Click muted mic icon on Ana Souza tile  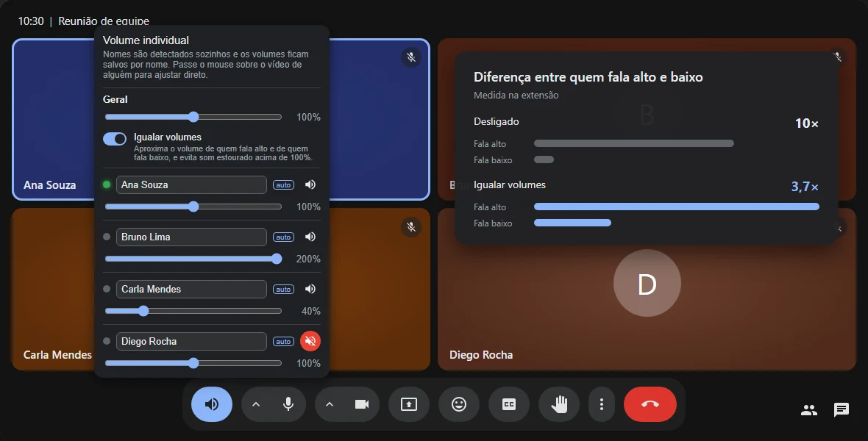[x=410, y=57]
